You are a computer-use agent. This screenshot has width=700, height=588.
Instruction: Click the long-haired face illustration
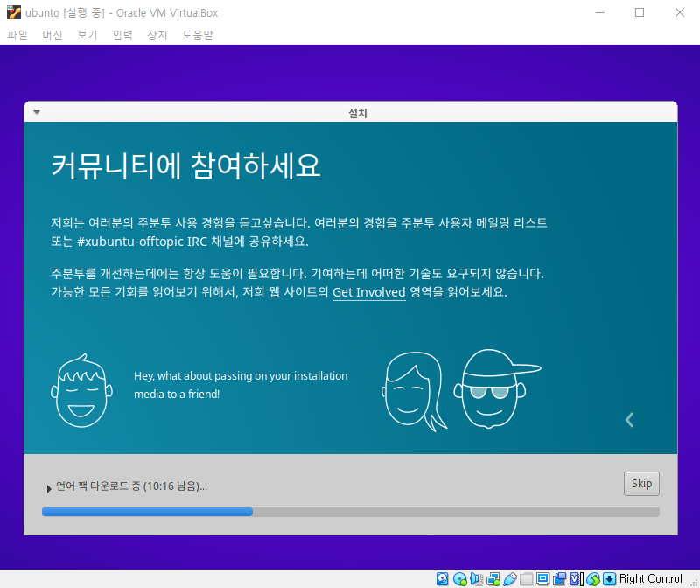pos(414,391)
